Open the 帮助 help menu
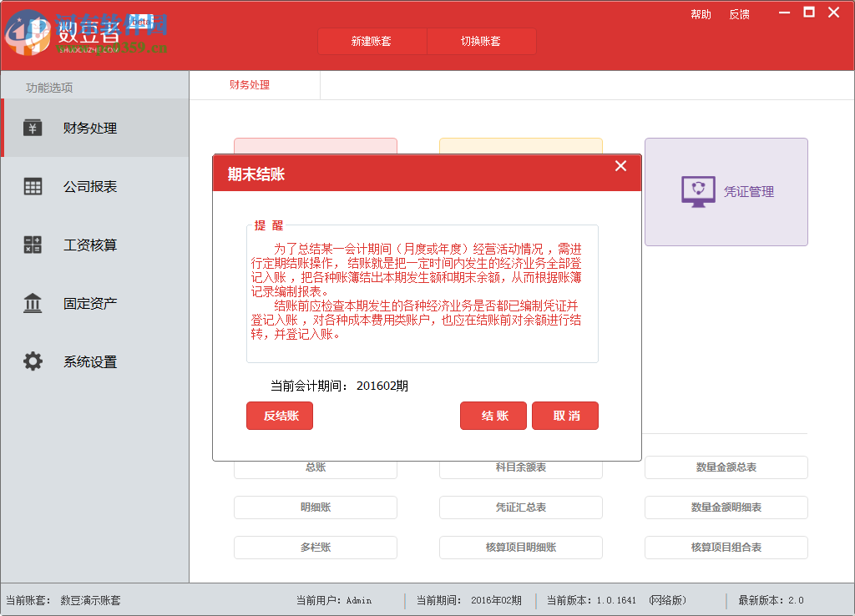This screenshot has height=616, width=855. 701,13
